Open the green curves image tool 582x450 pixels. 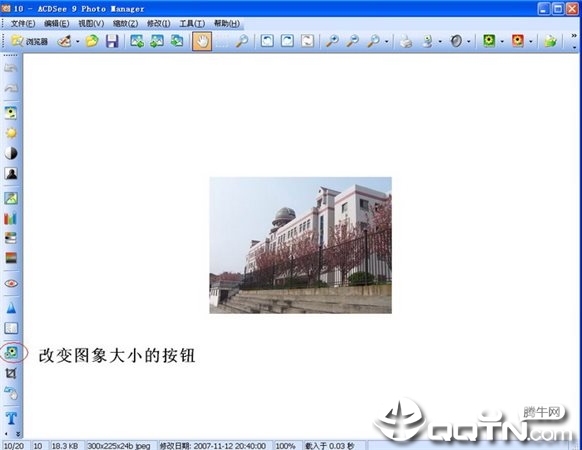tap(11, 198)
